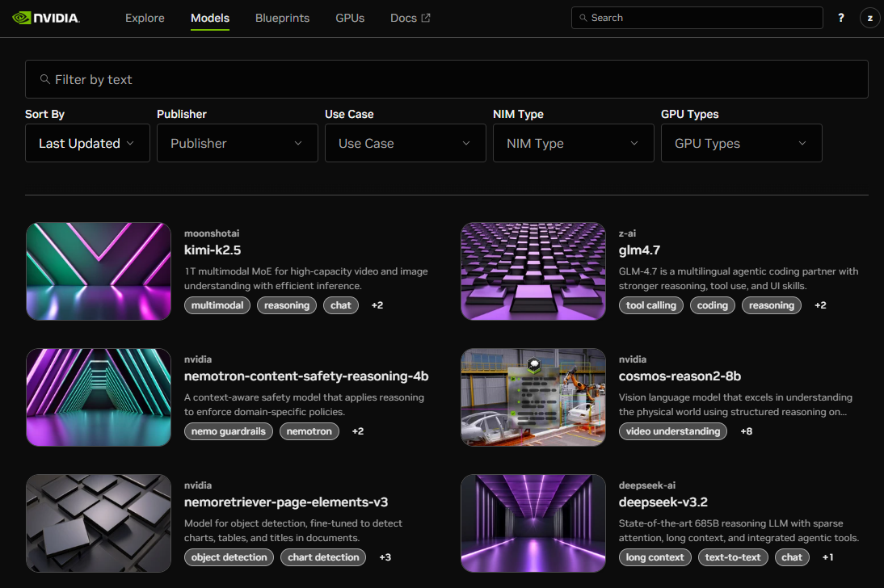Switch to the Blueprints tab
This screenshot has height=588, width=884.
[x=282, y=18]
